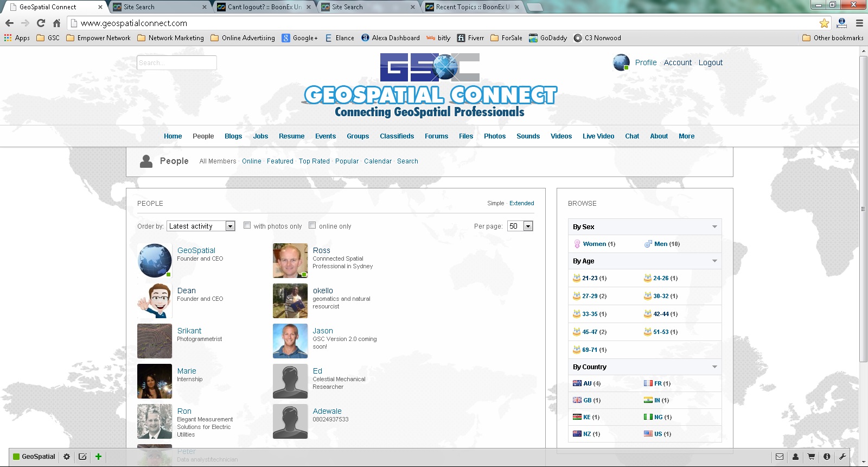The height and width of the screenshot is (467, 868).
Task: Click the shopping cart icon in bottom bar
Action: (811, 457)
